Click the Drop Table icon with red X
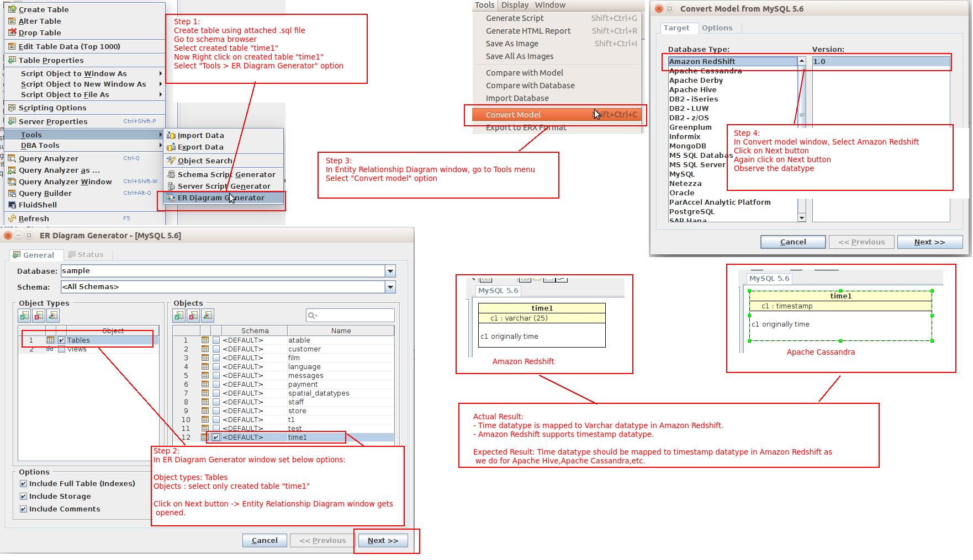 tap(12, 33)
